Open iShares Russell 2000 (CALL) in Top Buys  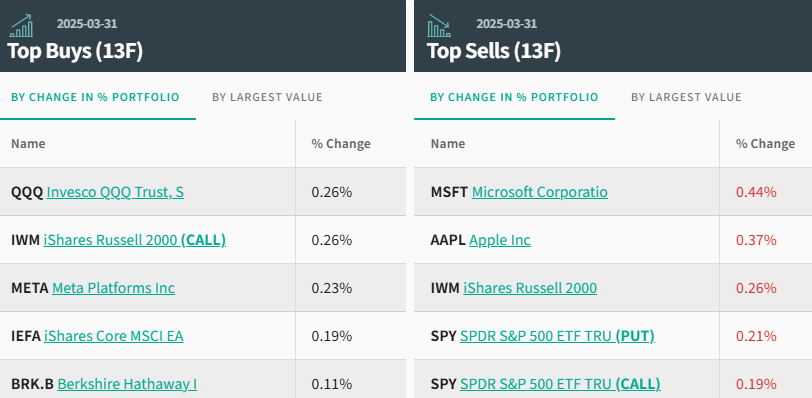point(135,240)
